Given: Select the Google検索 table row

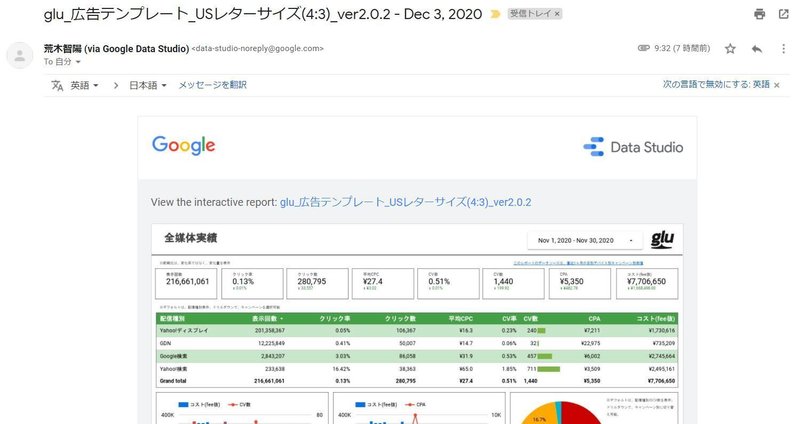Looking at the screenshot, I should tap(417, 356).
